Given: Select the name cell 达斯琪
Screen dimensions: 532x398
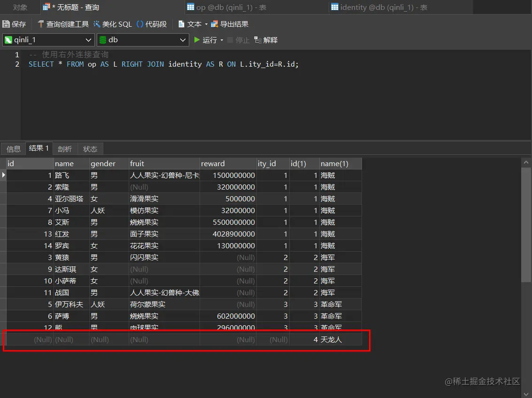Looking at the screenshot, I should [x=71, y=269].
